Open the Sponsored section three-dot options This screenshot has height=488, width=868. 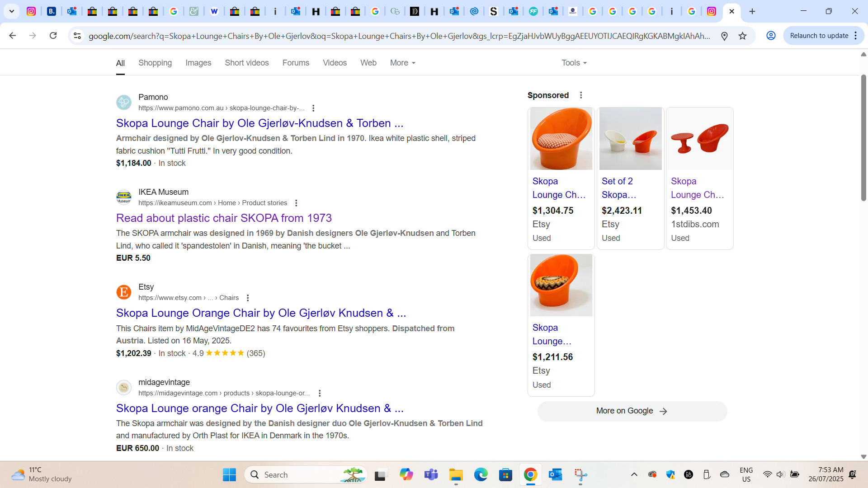point(581,95)
